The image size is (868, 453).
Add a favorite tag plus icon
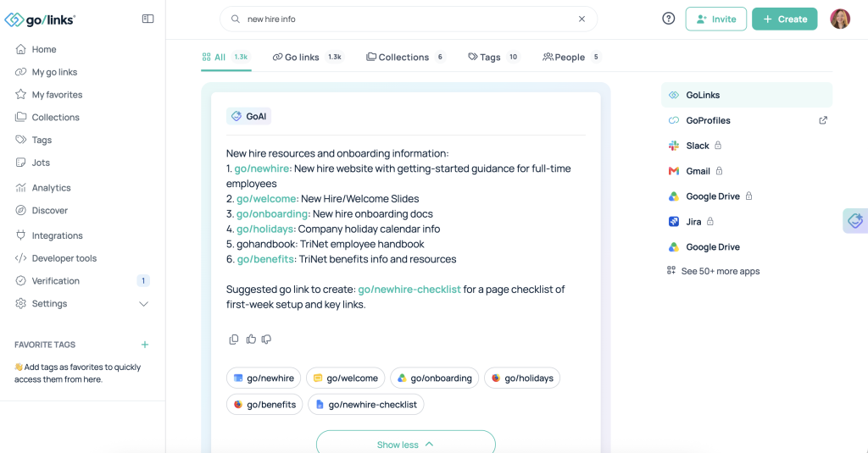(x=145, y=345)
